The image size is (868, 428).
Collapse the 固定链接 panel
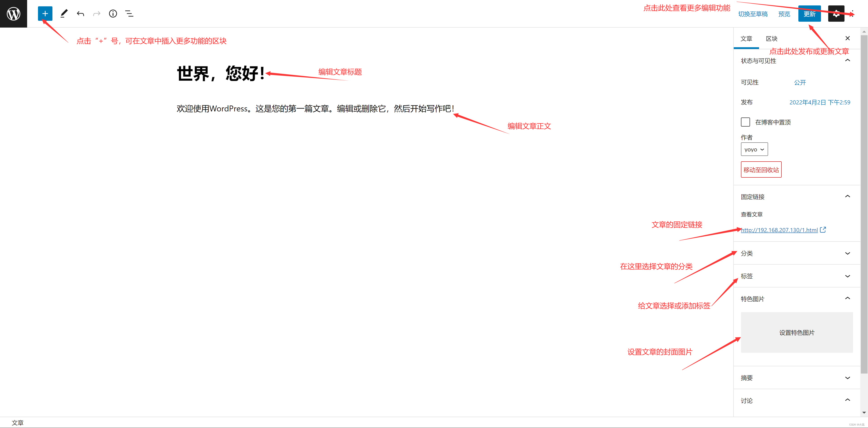pyautogui.click(x=797, y=196)
